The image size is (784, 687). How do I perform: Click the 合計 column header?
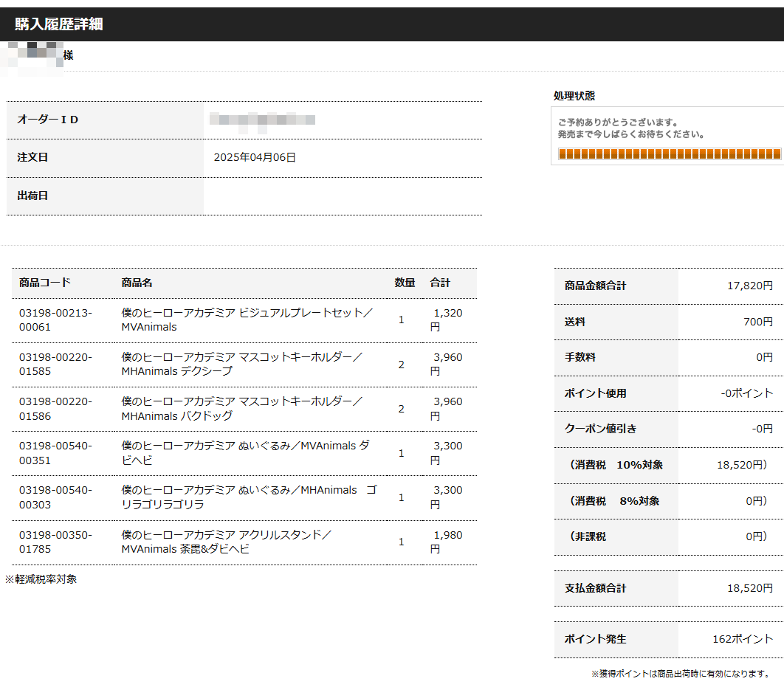tap(440, 283)
